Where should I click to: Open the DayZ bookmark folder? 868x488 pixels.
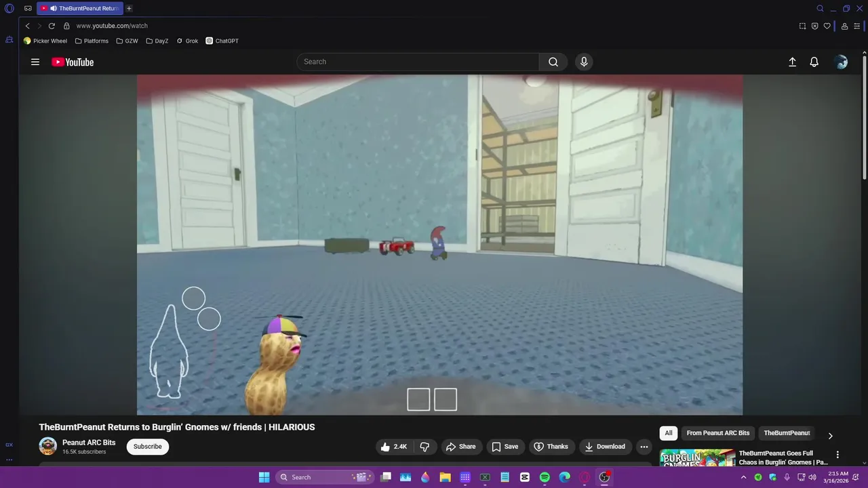157,41
